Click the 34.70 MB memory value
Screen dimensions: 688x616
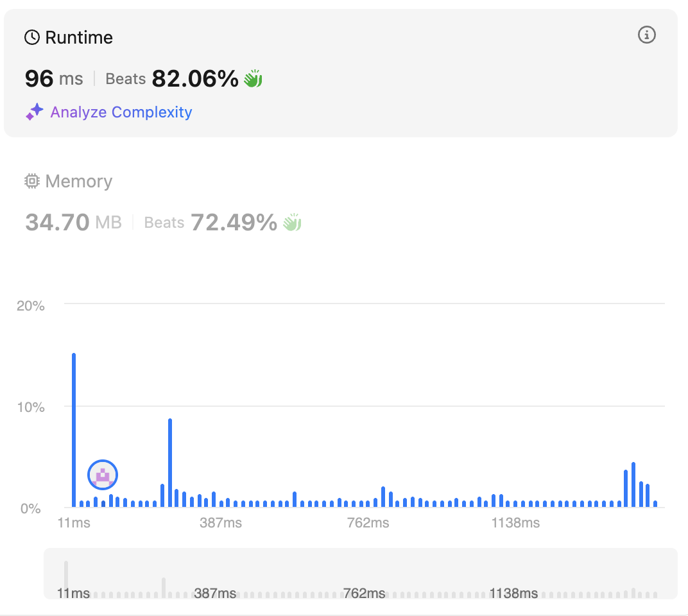pyautogui.click(x=73, y=223)
